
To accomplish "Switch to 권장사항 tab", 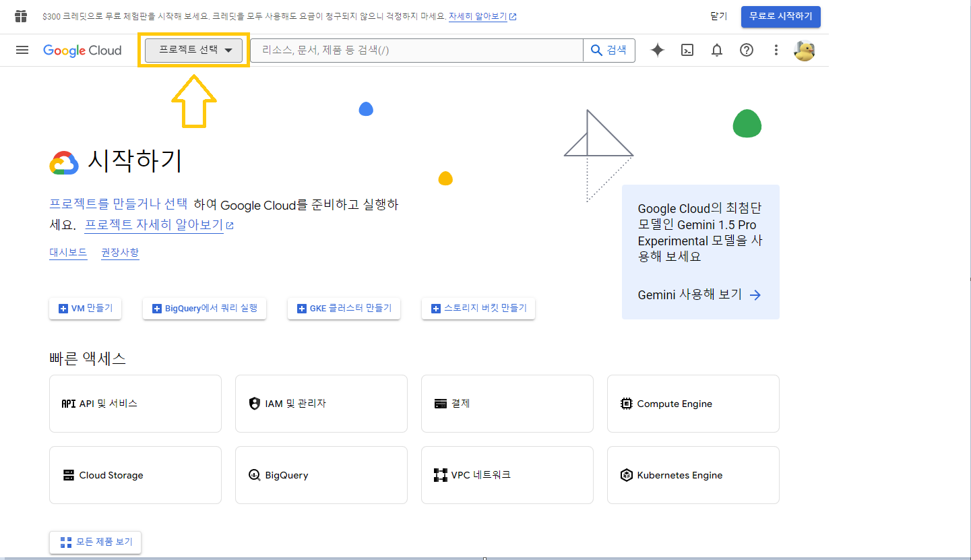I will [120, 253].
